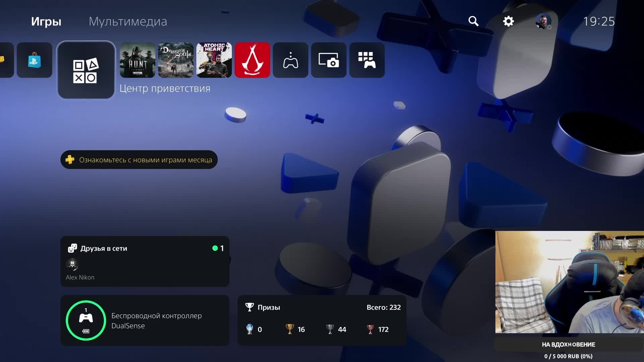Open the search magnifier icon
Screen dimensions: 644x362
473,21
